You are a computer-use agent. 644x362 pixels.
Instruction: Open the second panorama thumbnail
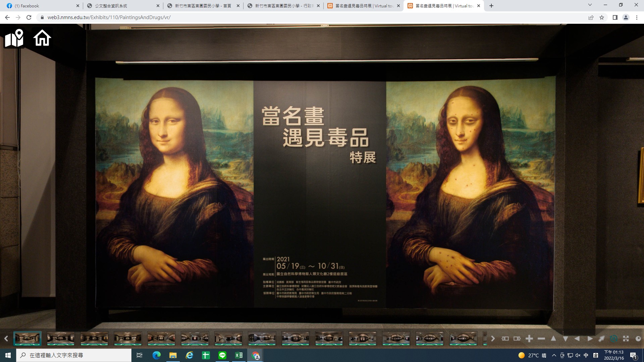61,339
